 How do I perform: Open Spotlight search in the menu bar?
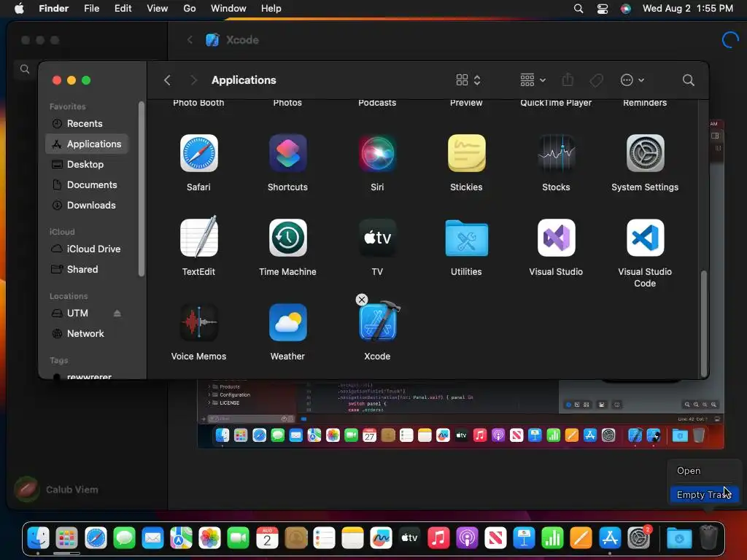(578, 9)
